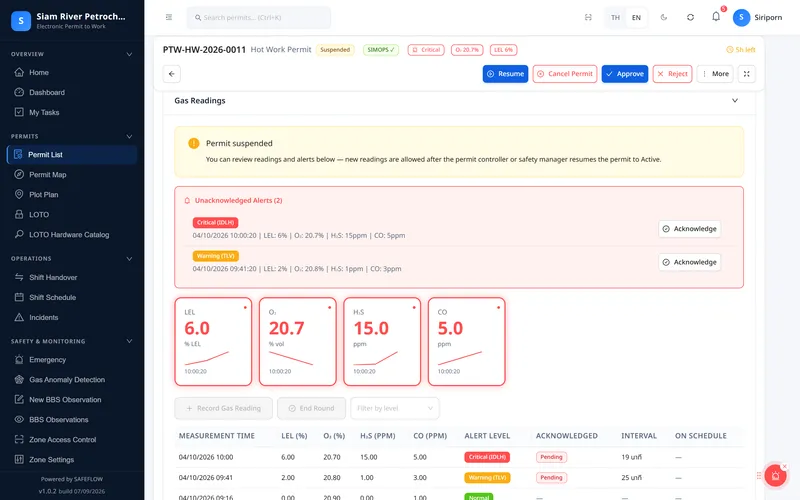
Task: Open the Home page from sidebar
Action: pos(71,72)
